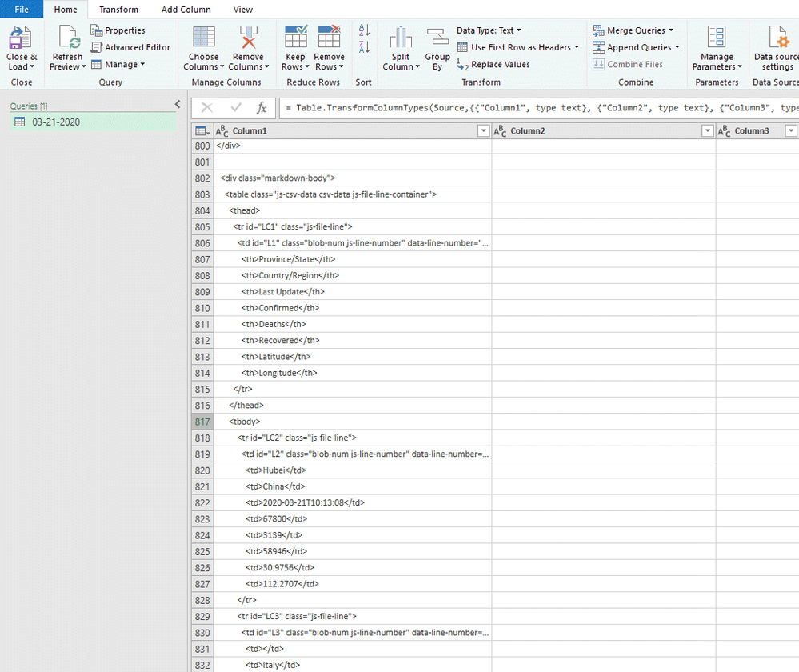Click the Close & Load icon

click(x=20, y=38)
